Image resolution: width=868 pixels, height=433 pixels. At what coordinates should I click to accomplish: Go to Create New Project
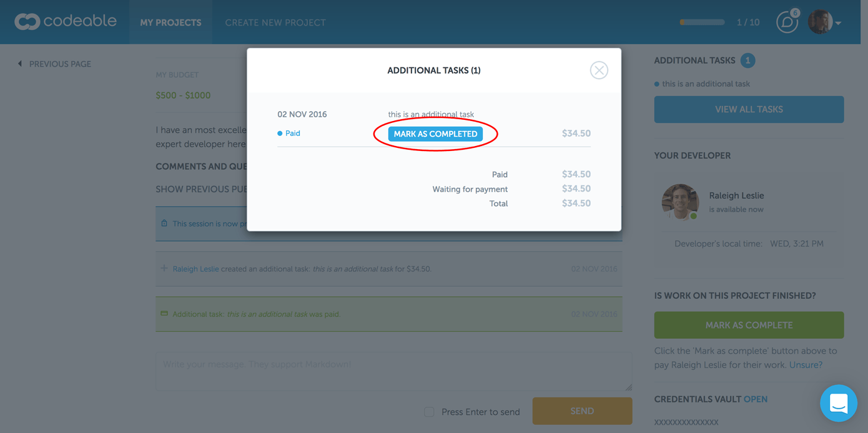(275, 22)
